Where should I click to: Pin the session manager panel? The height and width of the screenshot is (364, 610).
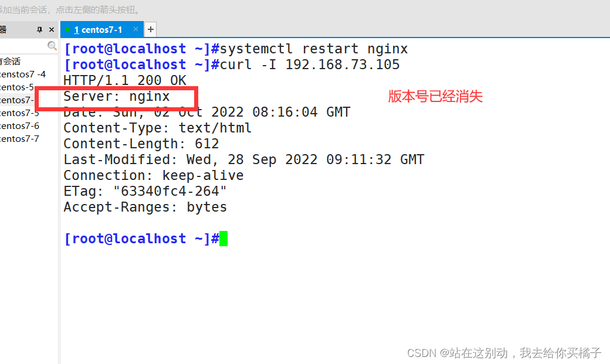(40, 29)
